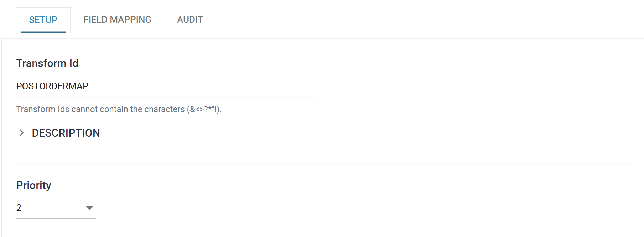Screen dimensions: 644x237
Task: Click the Transform Ids character restriction hint
Action: pyautogui.click(x=119, y=109)
